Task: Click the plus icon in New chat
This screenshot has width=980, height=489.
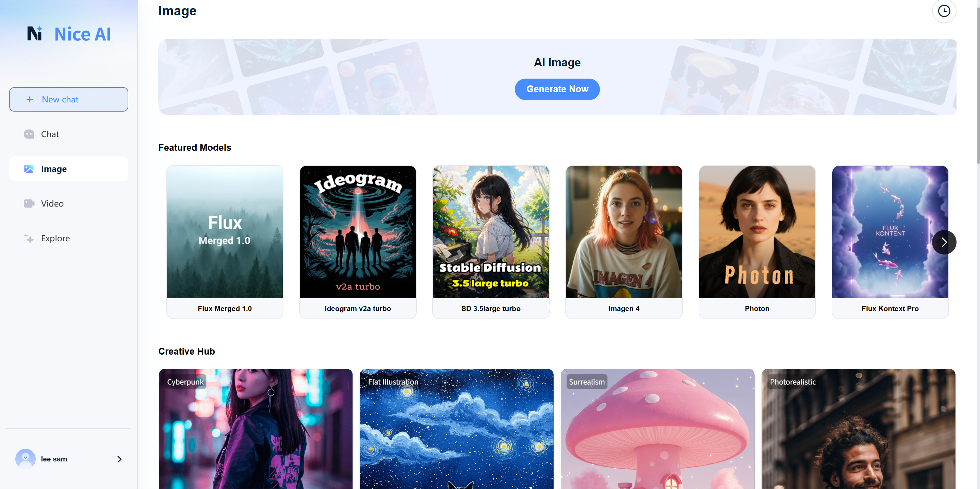Action: click(x=30, y=99)
